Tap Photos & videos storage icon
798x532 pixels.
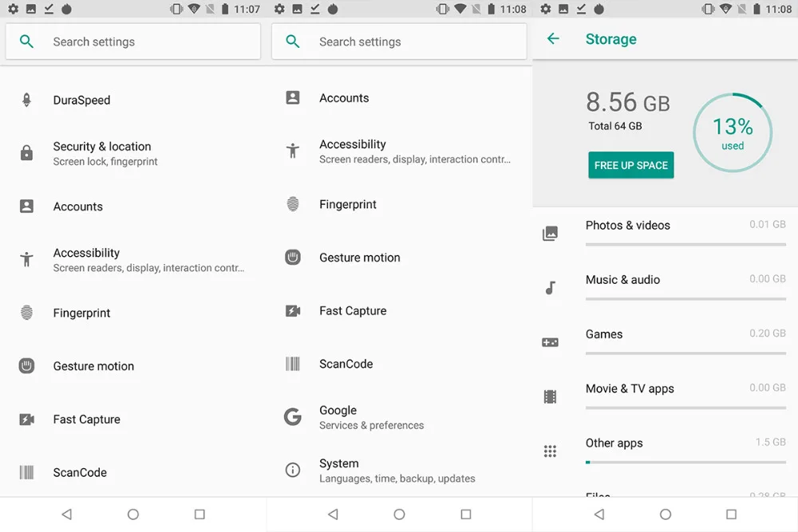click(550, 234)
